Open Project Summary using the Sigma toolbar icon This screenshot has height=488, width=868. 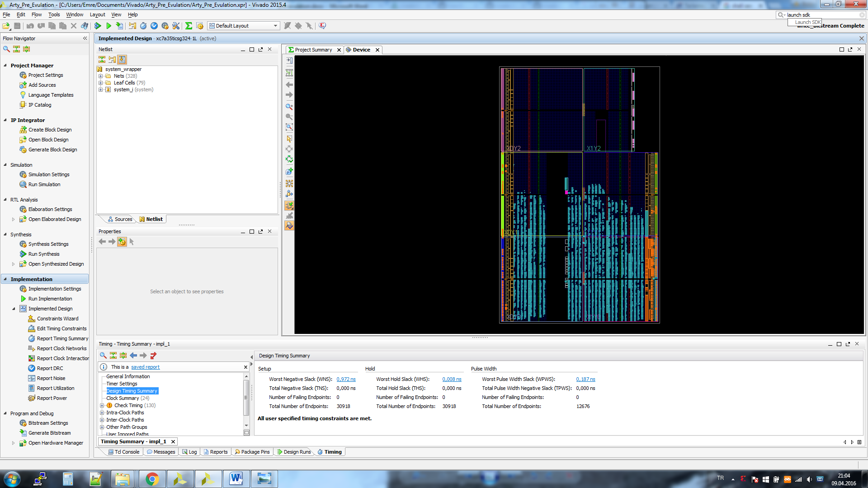(189, 26)
